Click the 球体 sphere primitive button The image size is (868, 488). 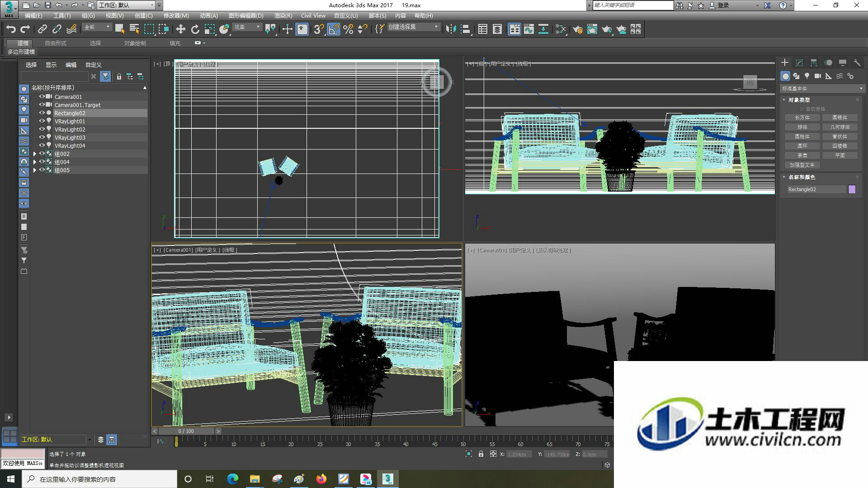[x=802, y=127]
